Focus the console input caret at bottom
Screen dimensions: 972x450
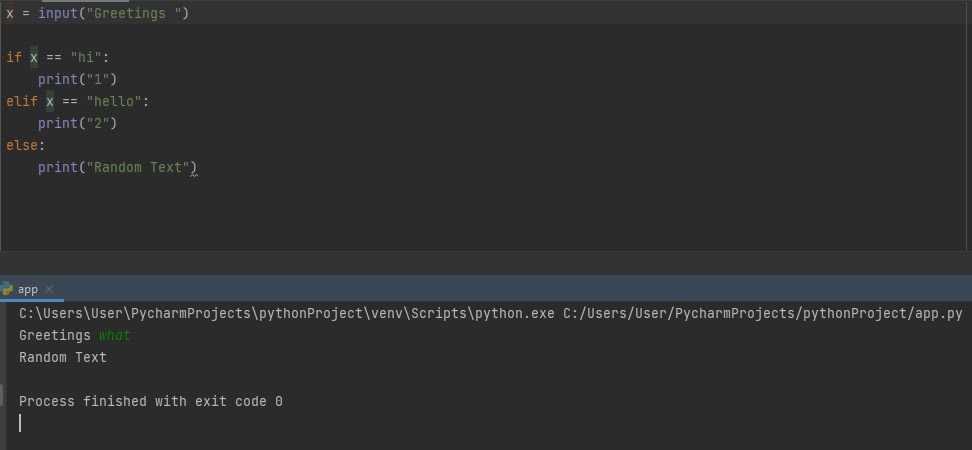point(20,423)
